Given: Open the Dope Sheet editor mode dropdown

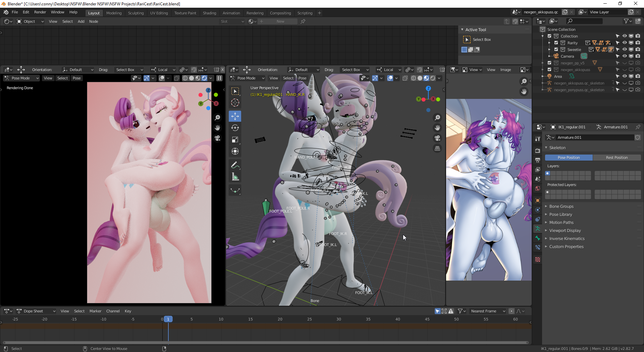Looking at the screenshot, I should 36,311.
